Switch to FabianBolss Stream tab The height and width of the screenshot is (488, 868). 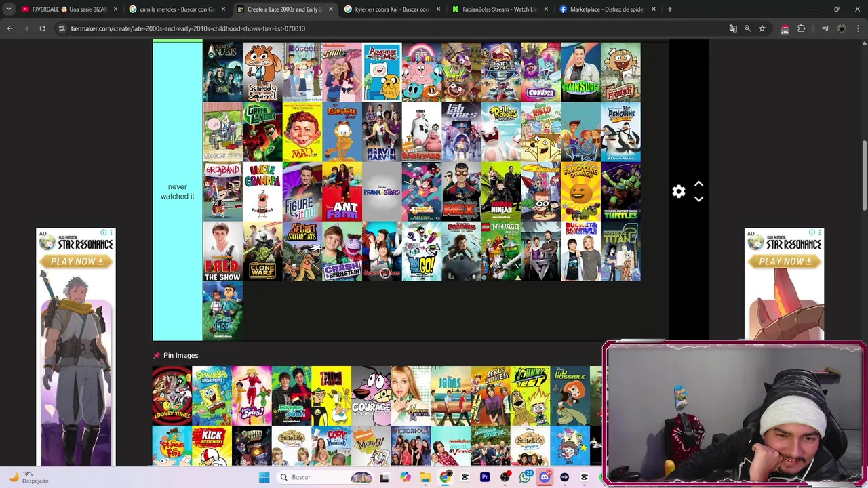point(499,9)
